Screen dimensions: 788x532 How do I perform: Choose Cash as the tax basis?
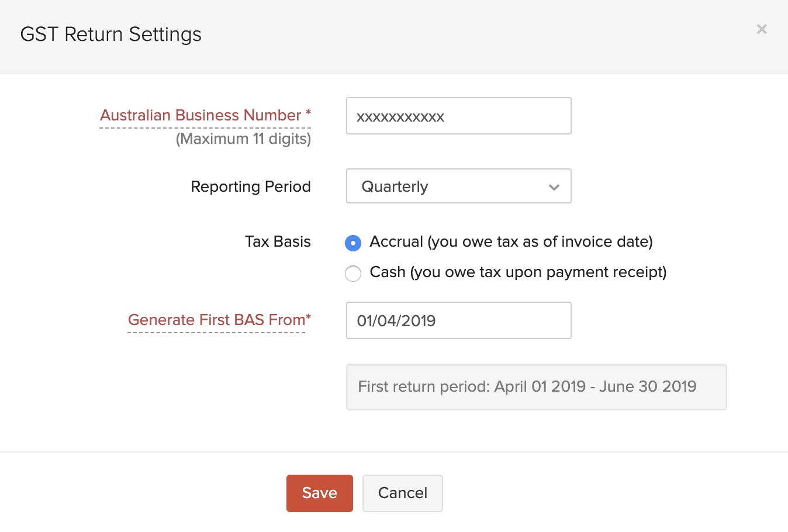(353, 273)
